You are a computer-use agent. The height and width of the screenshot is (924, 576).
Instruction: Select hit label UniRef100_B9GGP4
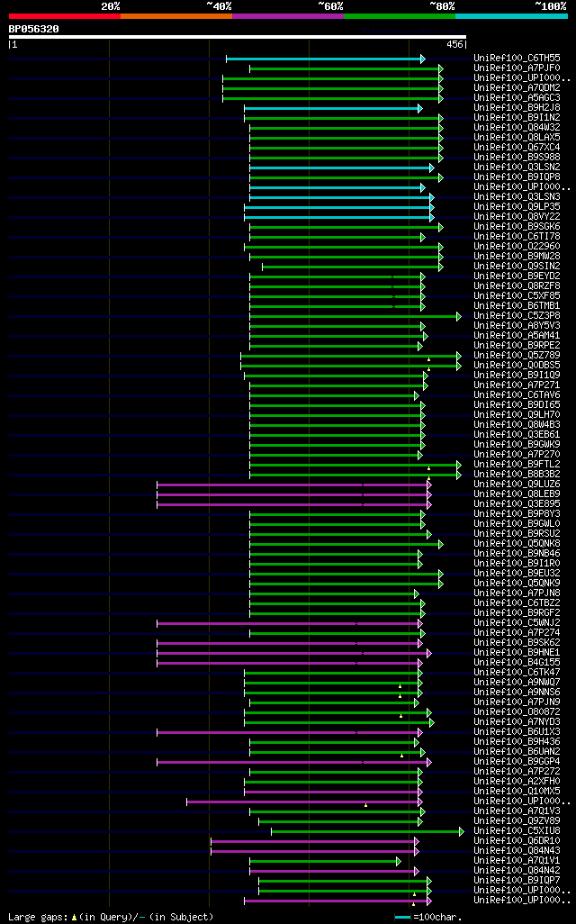point(517,761)
